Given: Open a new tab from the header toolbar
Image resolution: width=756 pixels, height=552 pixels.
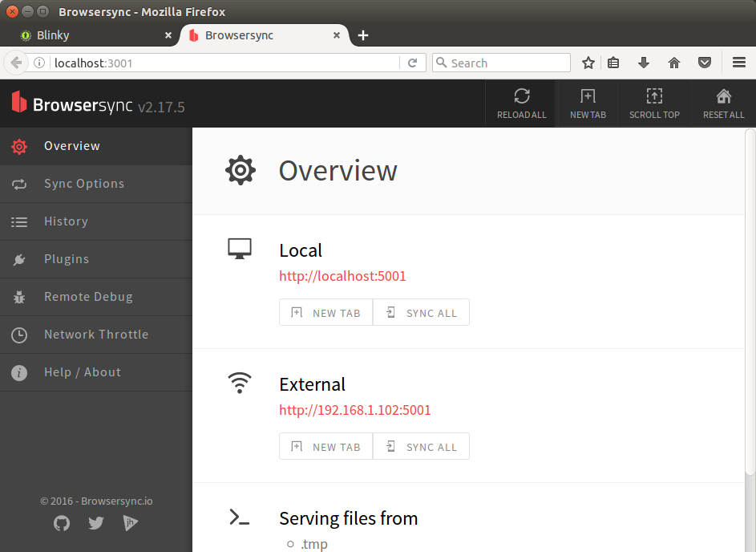Looking at the screenshot, I should click(588, 103).
